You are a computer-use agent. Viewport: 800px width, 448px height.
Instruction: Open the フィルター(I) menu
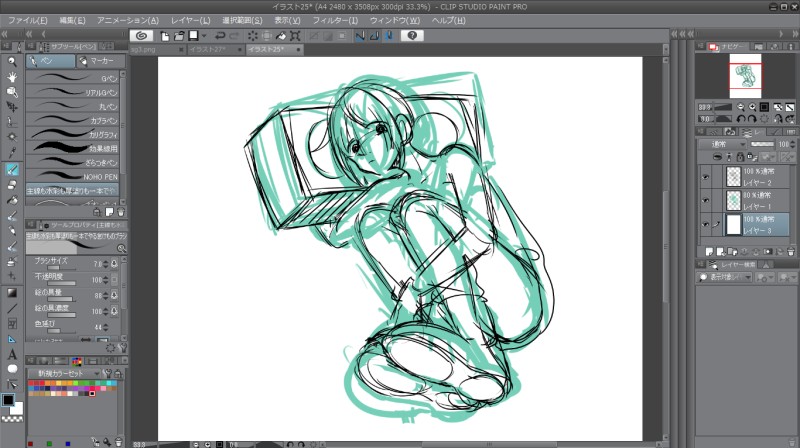click(335, 20)
